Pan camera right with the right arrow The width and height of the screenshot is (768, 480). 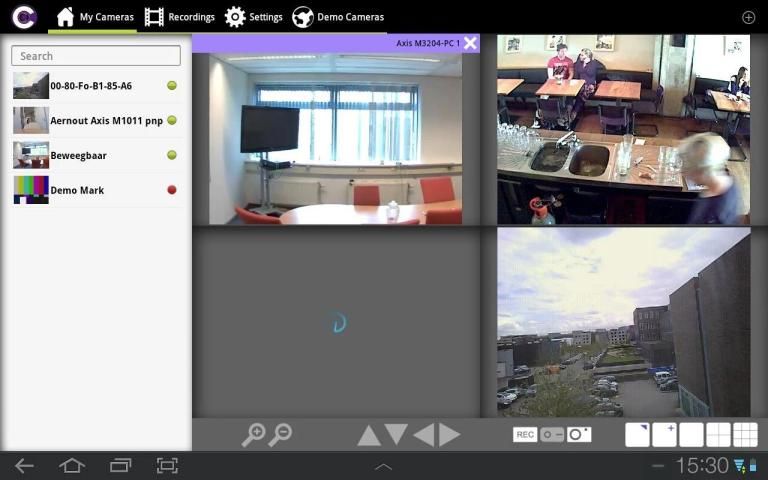click(450, 435)
